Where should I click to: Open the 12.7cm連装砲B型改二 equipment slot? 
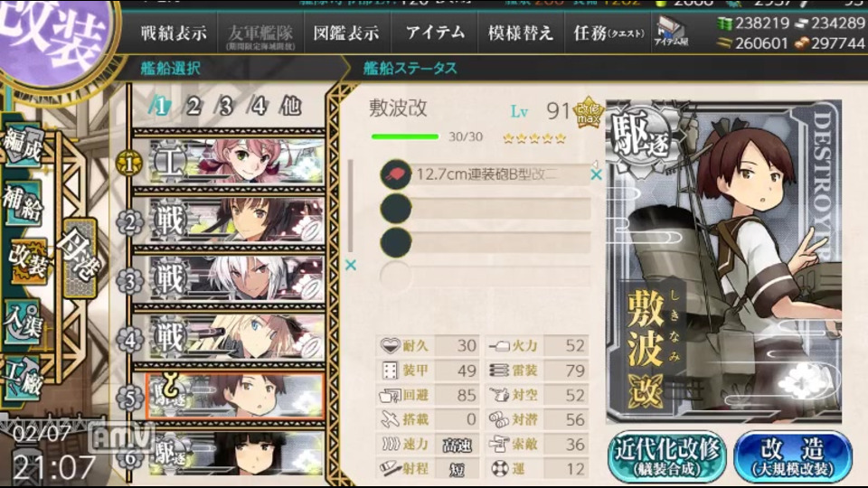(x=486, y=174)
